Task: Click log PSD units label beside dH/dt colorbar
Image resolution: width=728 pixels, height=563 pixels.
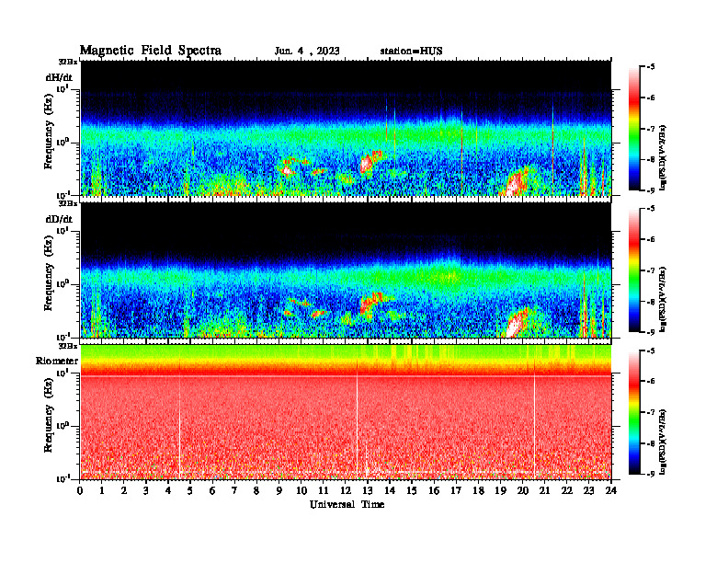Action: pyautogui.click(x=664, y=157)
